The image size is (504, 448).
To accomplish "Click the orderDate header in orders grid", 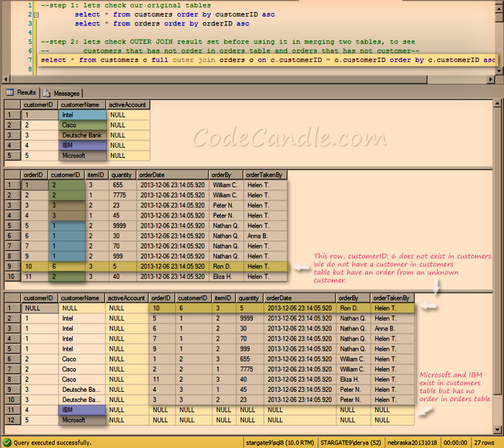I will (x=173, y=175).
